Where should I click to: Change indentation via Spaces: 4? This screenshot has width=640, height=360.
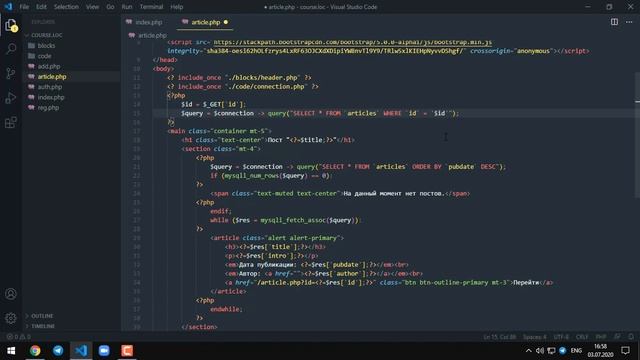pyautogui.click(x=534, y=337)
